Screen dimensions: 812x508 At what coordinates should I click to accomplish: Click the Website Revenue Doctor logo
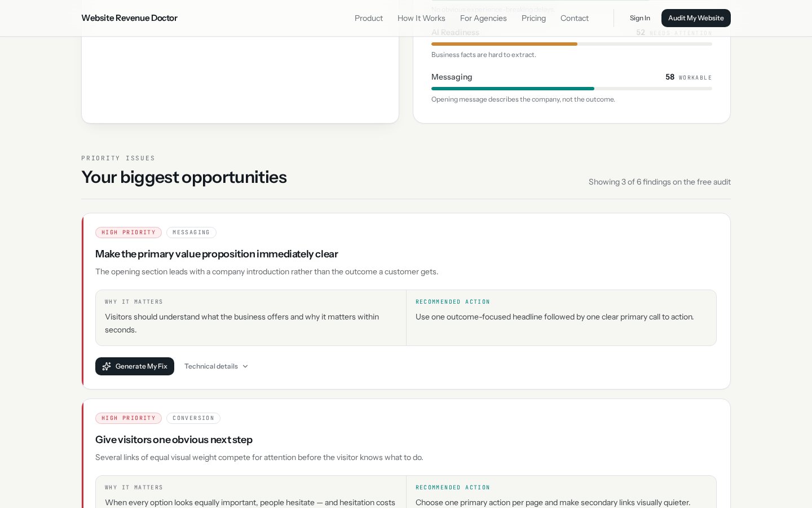click(129, 18)
